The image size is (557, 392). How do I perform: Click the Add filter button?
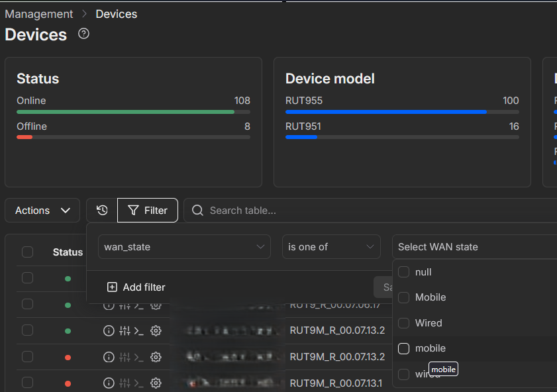click(x=136, y=287)
